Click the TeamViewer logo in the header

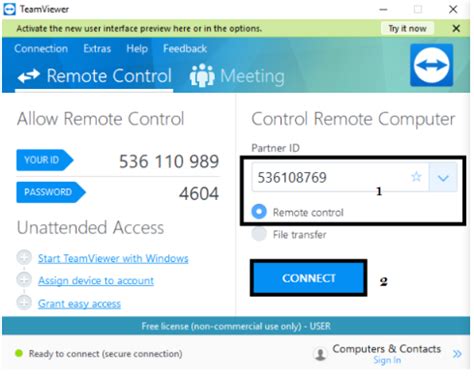431,65
